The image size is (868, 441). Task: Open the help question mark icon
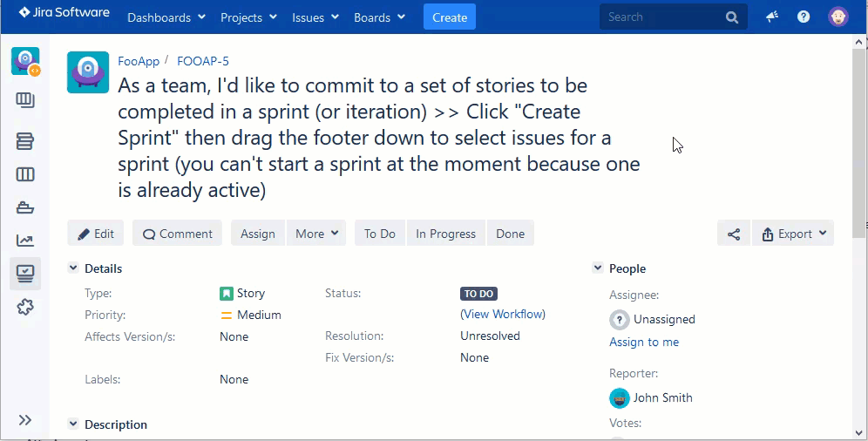click(x=804, y=17)
